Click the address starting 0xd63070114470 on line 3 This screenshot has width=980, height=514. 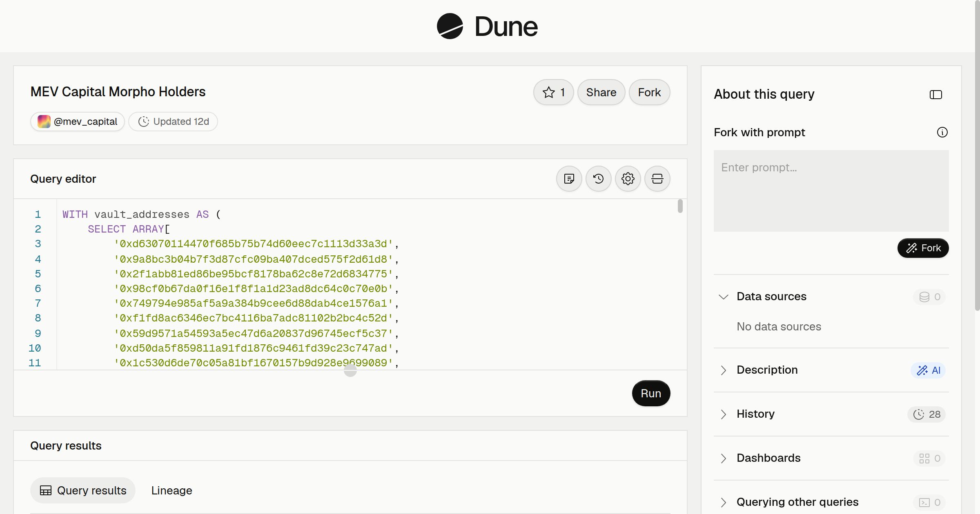[253, 244]
